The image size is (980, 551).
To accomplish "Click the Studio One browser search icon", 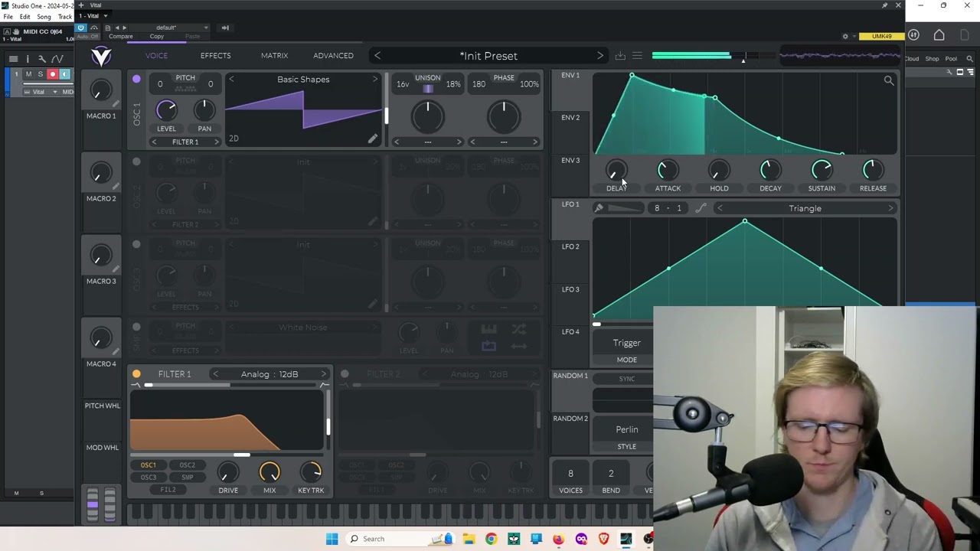I will [969, 58].
